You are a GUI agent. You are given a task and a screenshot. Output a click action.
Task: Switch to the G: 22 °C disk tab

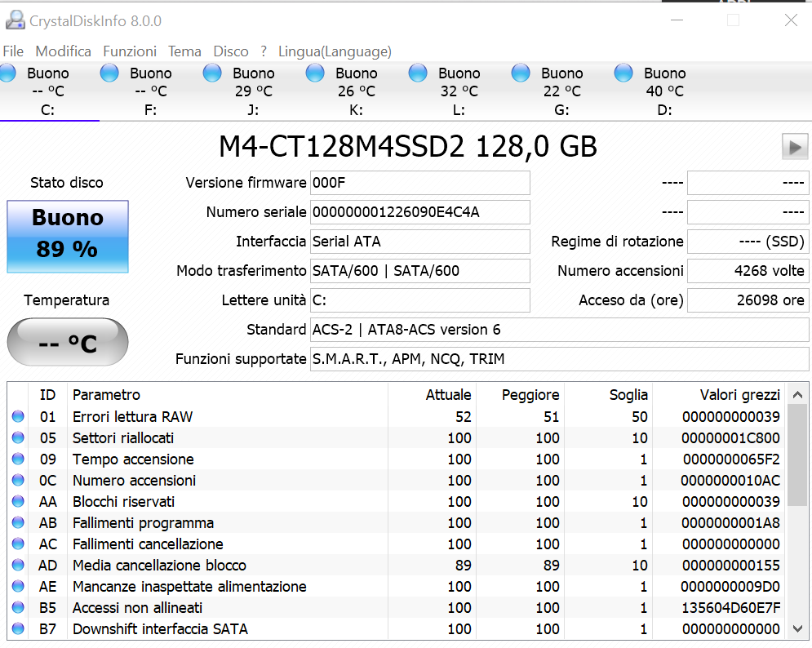coord(562,91)
